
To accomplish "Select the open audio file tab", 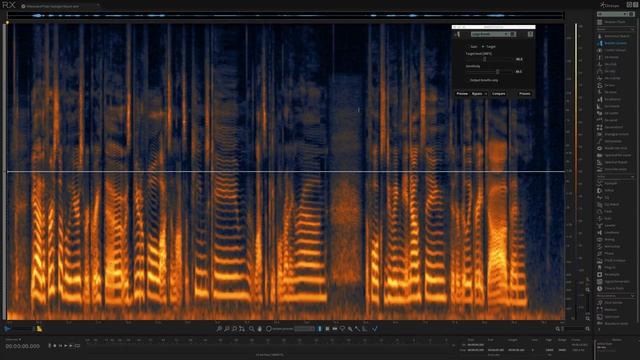I will [59, 6].
